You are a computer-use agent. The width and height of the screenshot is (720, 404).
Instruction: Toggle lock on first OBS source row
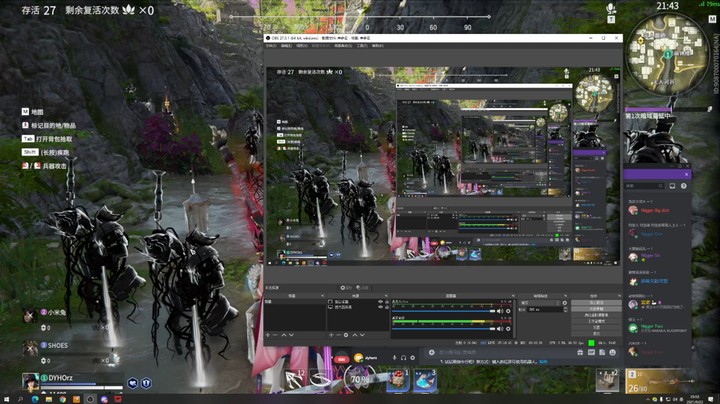[387, 302]
